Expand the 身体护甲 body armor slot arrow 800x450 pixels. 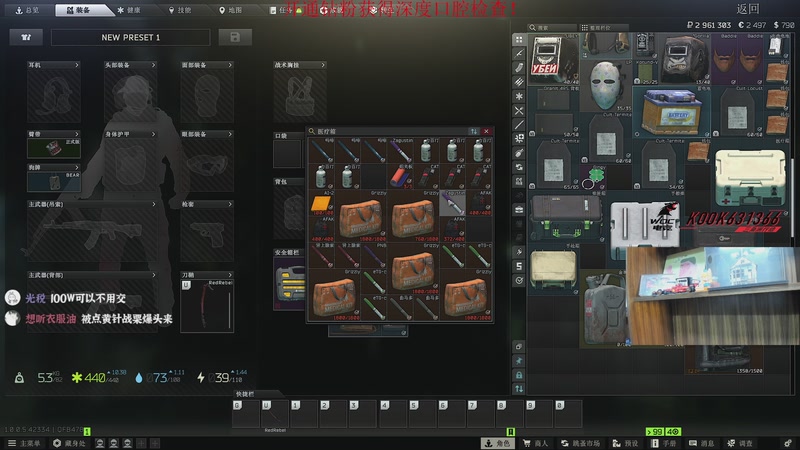pyautogui.click(x=154, y=134)
